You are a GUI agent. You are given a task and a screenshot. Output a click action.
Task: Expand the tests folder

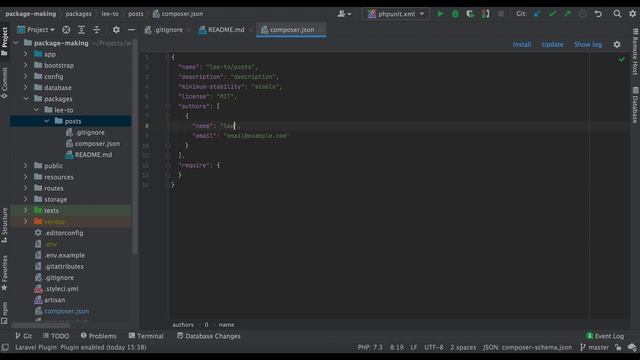point(26,211)
